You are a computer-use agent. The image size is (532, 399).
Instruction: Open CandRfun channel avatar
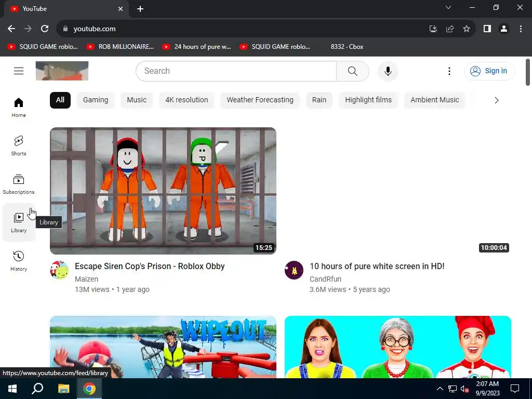pyautogui.click(x=294, y=270)
